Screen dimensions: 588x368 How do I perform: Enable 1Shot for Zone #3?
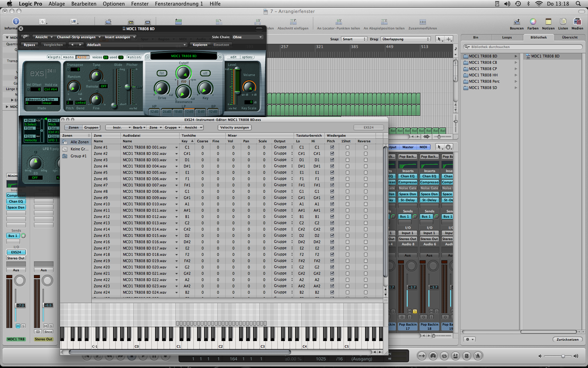348,160
